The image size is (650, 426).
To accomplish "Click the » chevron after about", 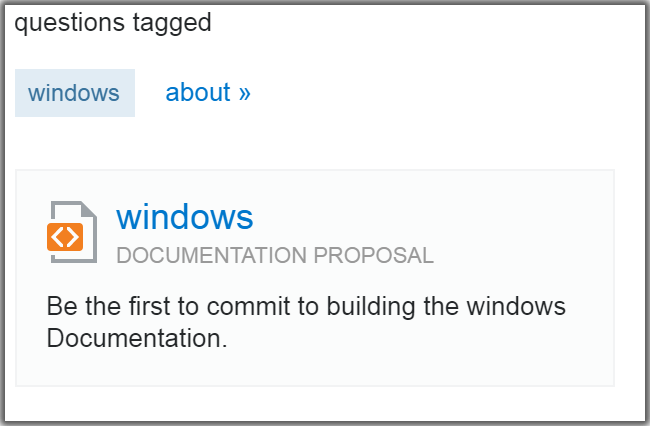I will pyautogui.click(x=245, y=93).
